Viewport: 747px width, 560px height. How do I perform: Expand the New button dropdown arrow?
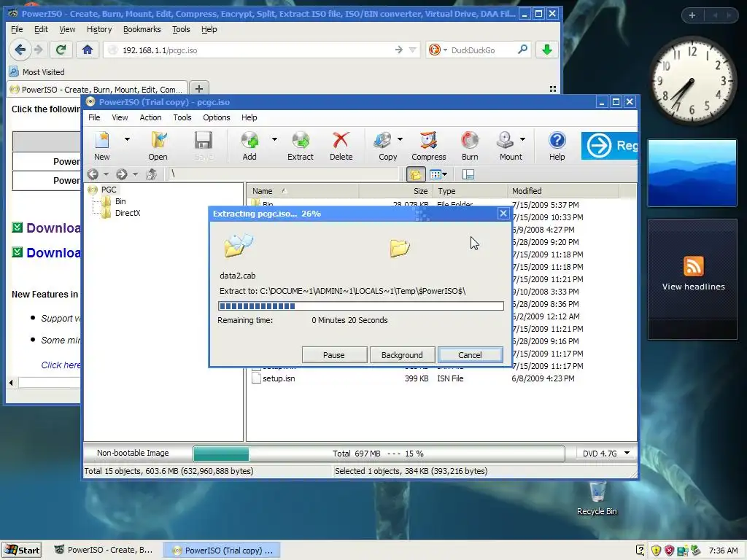(127, 139)
